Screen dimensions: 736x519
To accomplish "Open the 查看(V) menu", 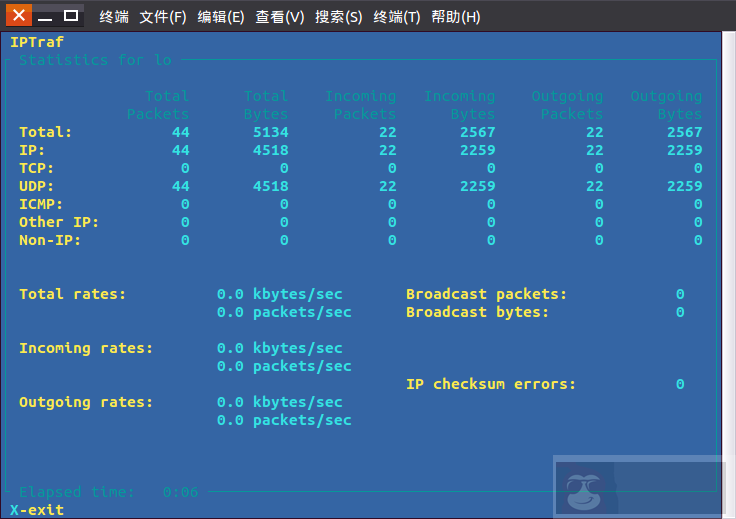I will coord(280,17).
